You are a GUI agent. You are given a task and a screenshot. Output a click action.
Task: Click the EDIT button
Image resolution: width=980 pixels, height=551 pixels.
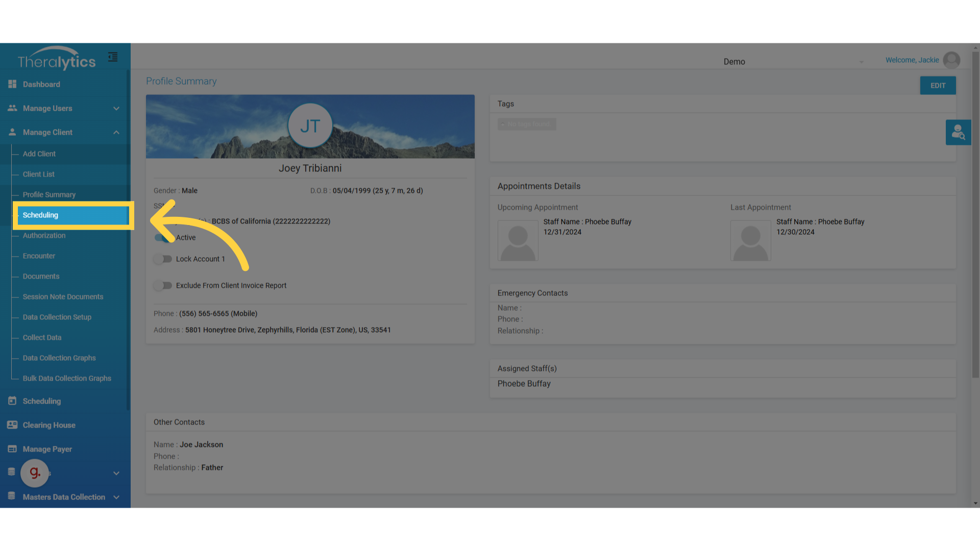(x=938, y=86)
